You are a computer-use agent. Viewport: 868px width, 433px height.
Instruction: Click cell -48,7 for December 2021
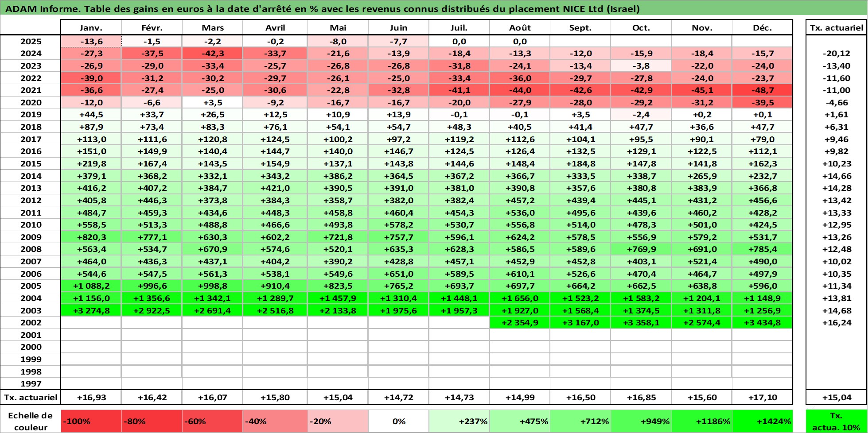[x=762, y=90]
